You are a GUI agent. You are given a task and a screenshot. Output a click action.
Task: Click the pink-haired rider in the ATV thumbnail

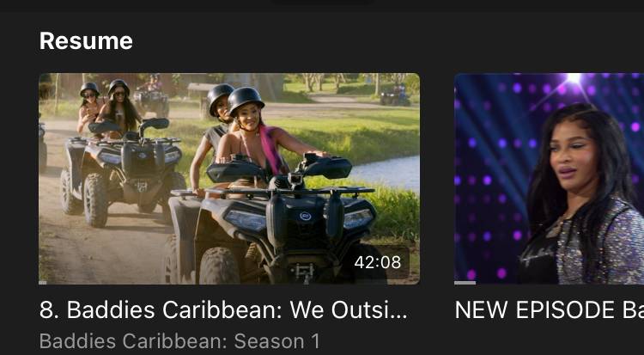(262, 136)
